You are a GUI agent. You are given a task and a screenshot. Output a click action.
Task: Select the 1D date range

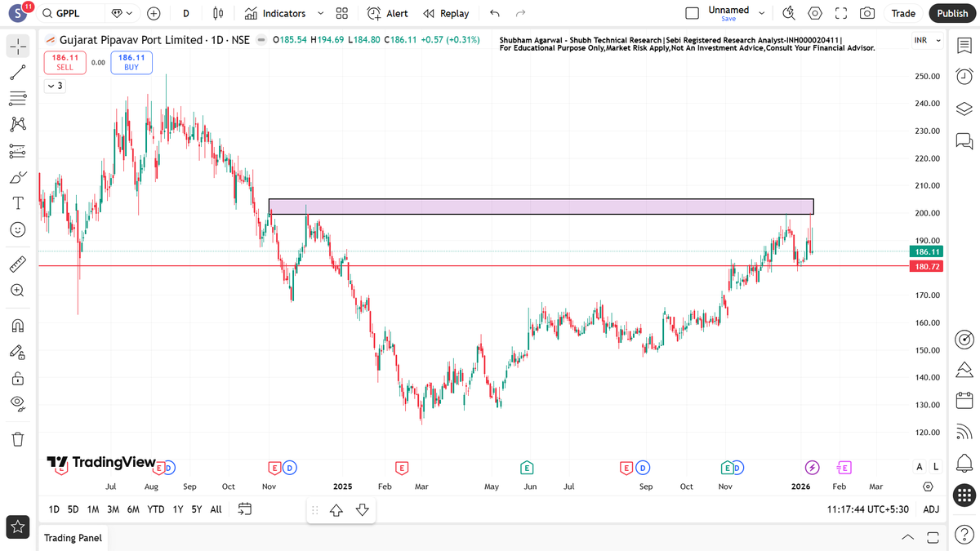(54, 509)
